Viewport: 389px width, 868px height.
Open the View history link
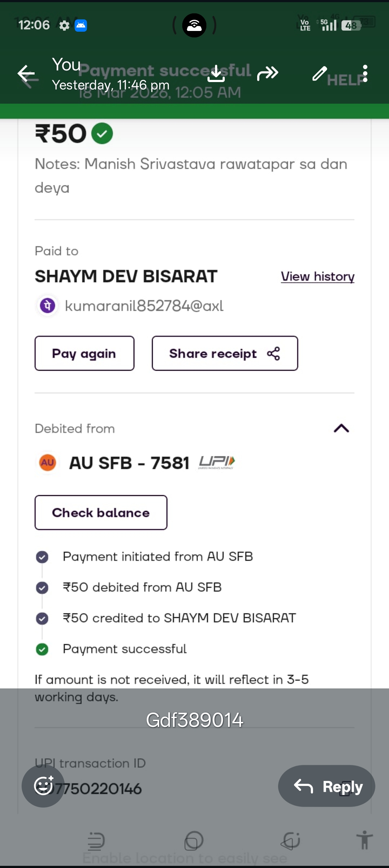pyautogui.click(x=318, y=277)
